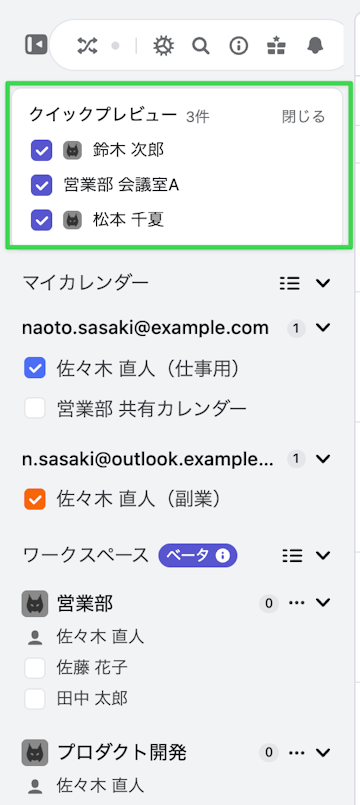Open search with the magnifier icon

(201, 46)
